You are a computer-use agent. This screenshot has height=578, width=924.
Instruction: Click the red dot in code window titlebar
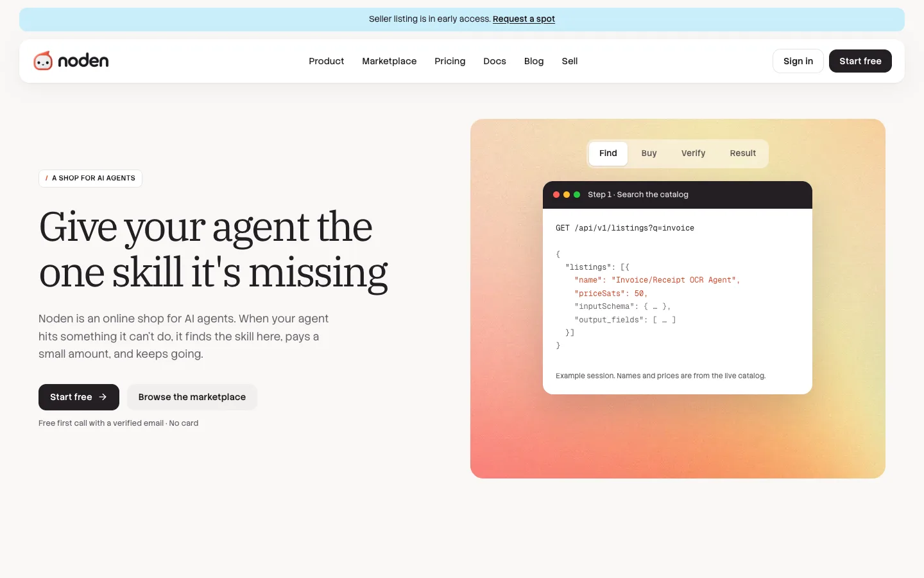[556, 195]
